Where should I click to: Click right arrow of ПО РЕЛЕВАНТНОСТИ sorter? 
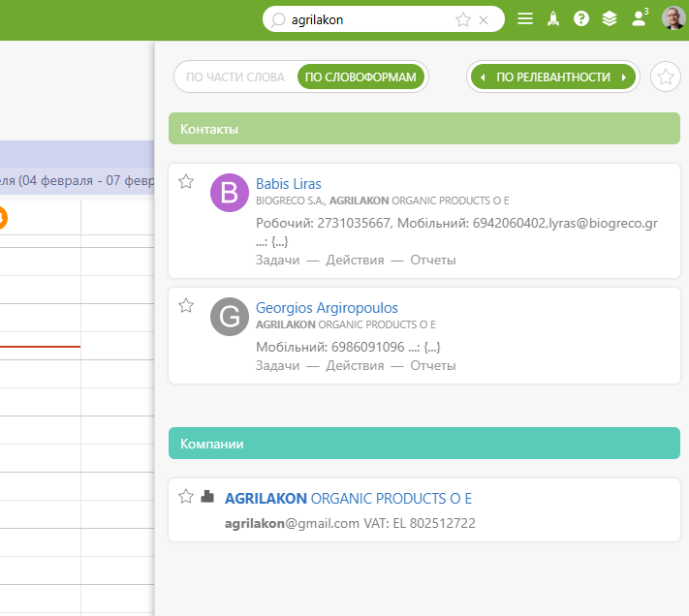click(623, 77)
